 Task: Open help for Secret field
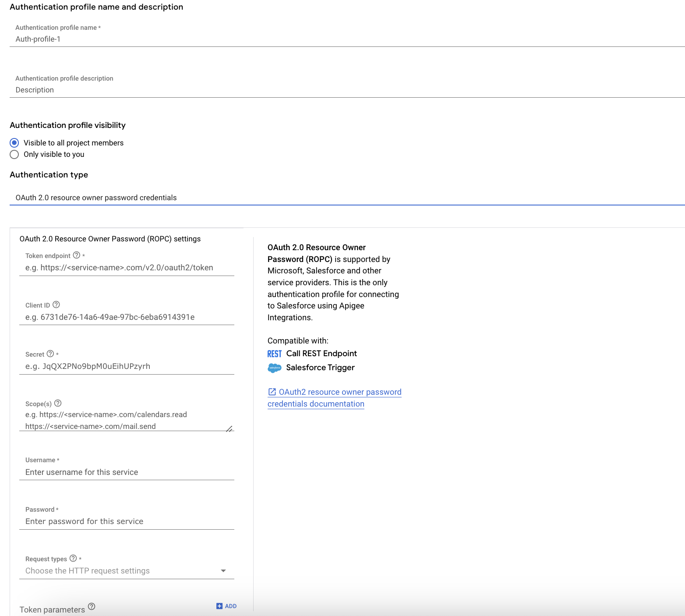point(50,354)
